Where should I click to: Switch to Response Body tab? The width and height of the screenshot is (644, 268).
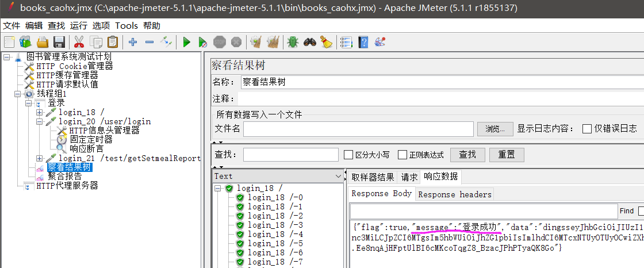[382, 194]
